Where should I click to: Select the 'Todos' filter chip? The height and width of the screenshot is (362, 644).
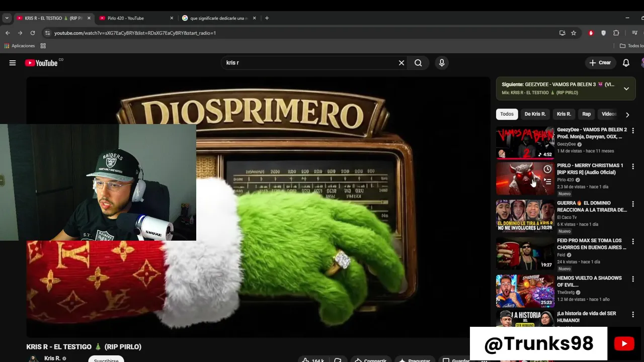coord(507,114)
